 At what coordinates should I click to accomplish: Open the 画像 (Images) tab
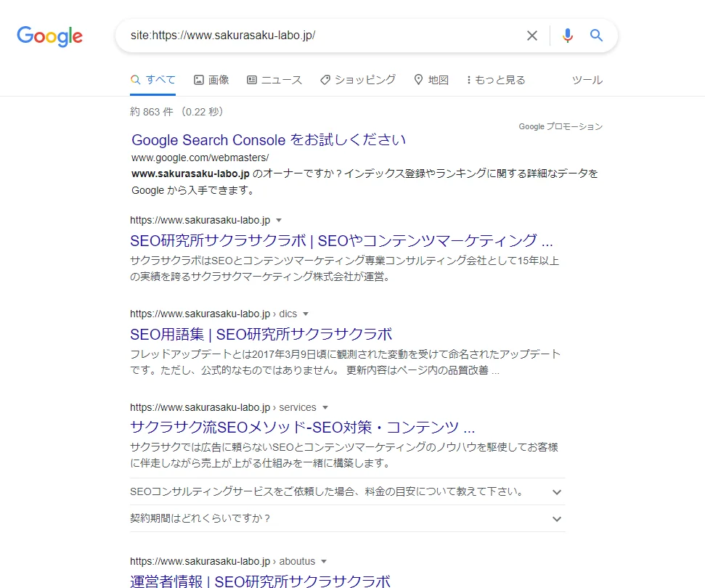[211, 80]
